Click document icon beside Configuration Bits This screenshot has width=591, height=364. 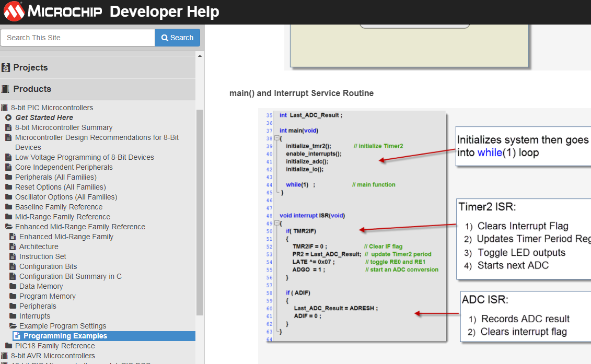tap(13, 266)
